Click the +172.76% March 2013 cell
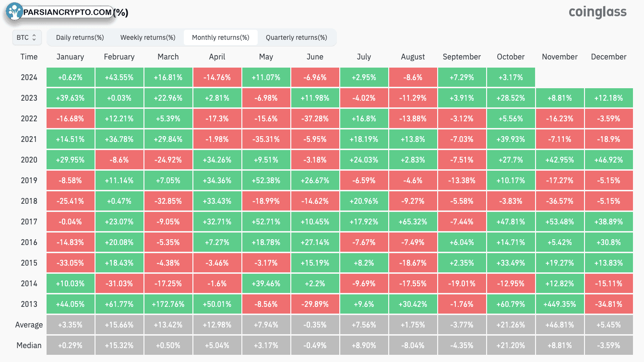Screen dimensions: 644x362 coord(168,304)
